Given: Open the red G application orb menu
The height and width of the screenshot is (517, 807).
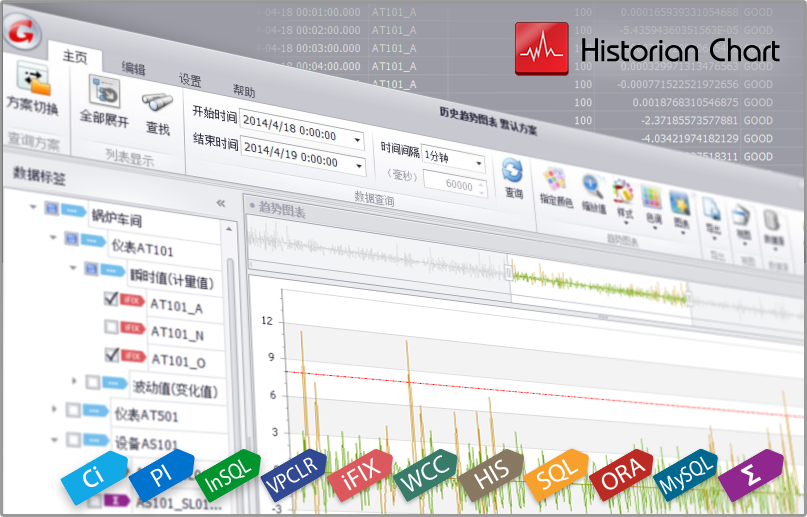Looking at the screenshot, I should point(21,31).
